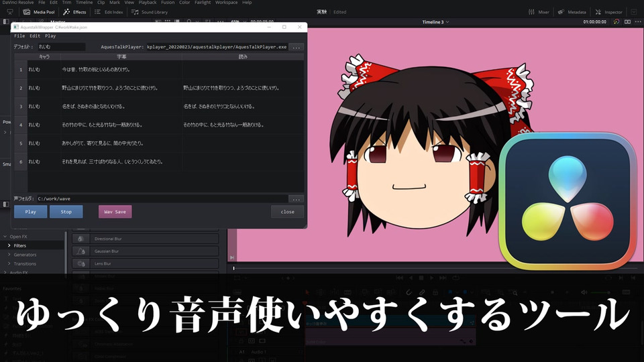Click the 字幕 column header
Viewport: 644px width, 362px height.
pos(121,57)
